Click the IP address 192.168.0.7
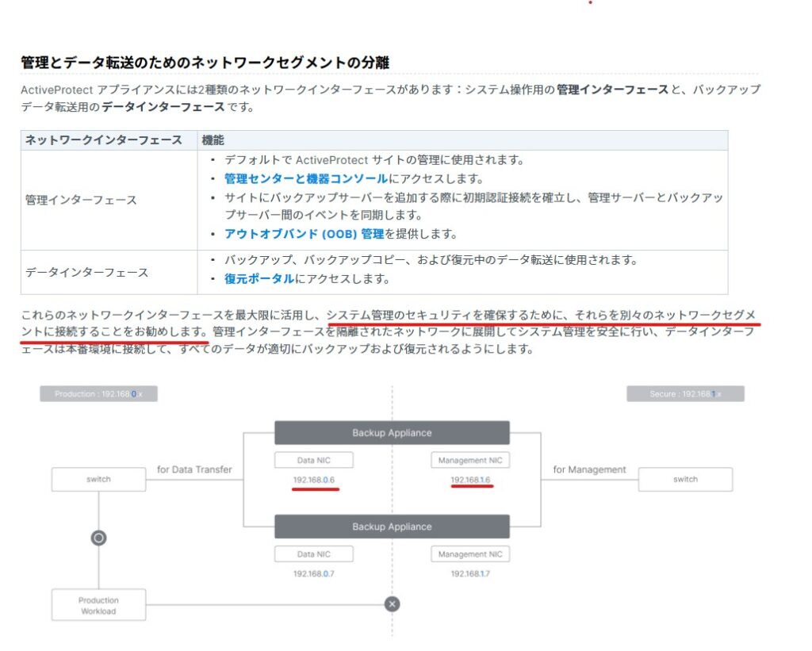 click(314, 573)
